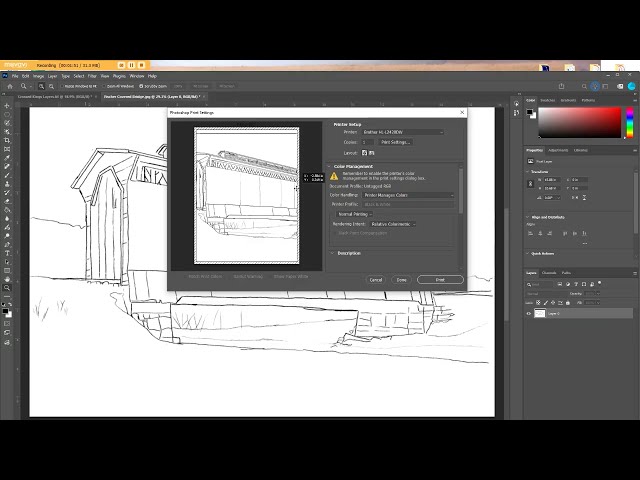This screenshot has width=640, height=480.
Task: Select the Clone Stamp tool
Action: click(x=7, y=184)
